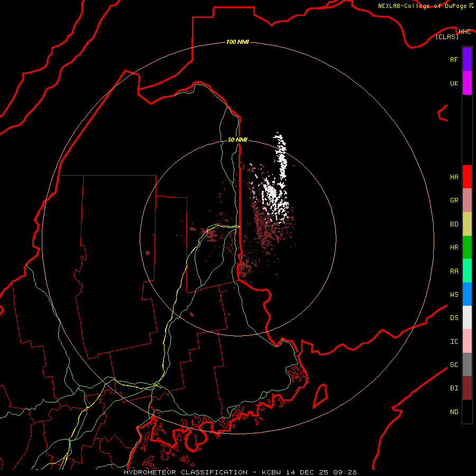Click the ND black legend block
This screenshot has width=476, height=476.
point(467,411)
